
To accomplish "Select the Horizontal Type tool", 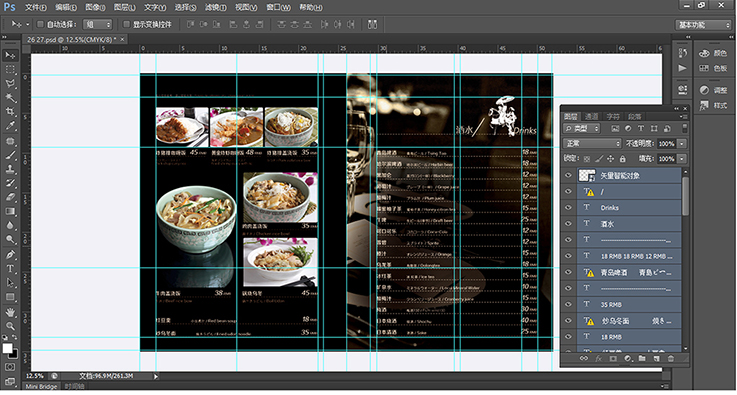I will coord(10,269).
